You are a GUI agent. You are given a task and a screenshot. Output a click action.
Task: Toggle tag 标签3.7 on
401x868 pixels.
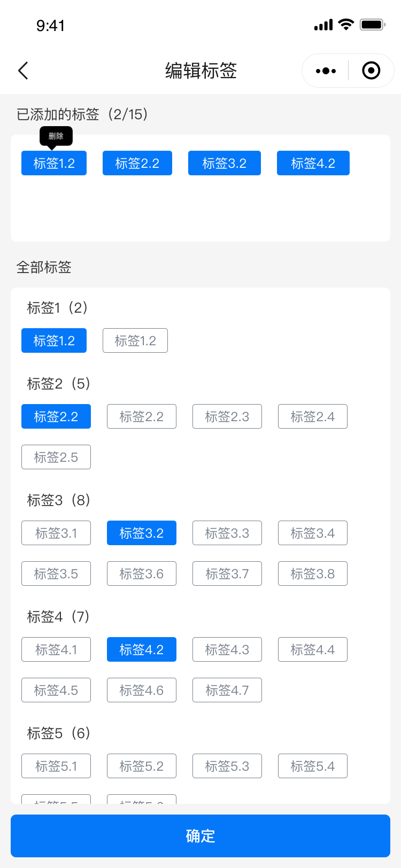(x=227, y=573)
